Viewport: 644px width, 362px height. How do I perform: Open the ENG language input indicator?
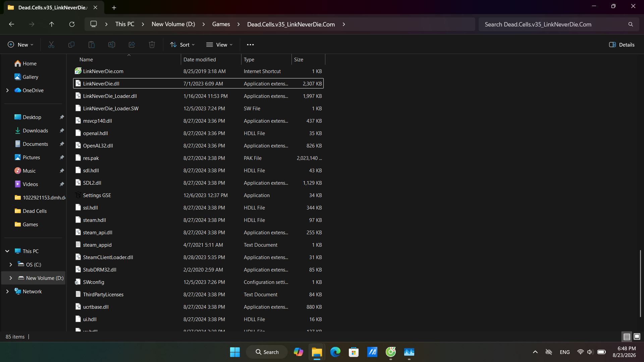click(565, 352)
